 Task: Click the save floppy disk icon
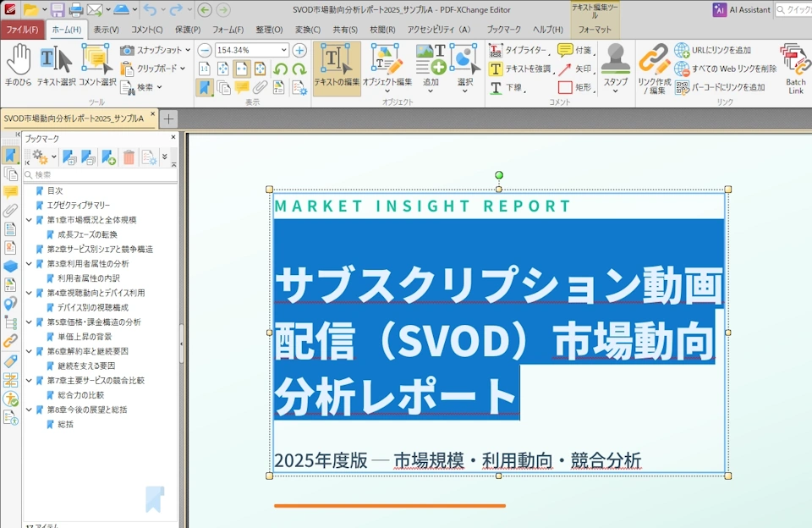click(58, 10)
